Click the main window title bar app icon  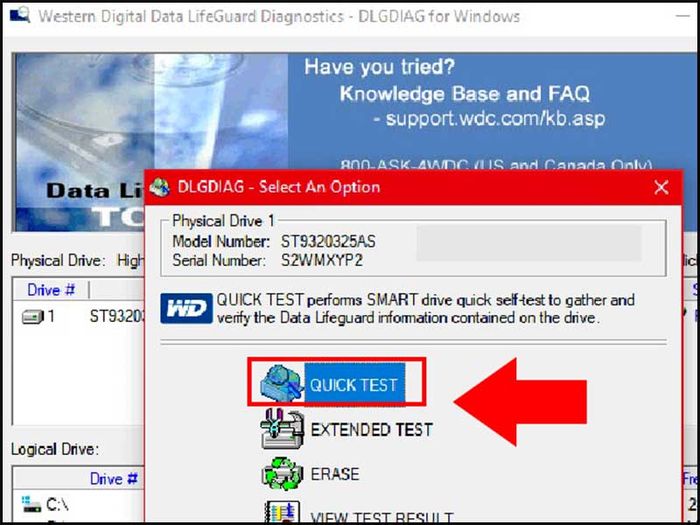click(20, 16)
